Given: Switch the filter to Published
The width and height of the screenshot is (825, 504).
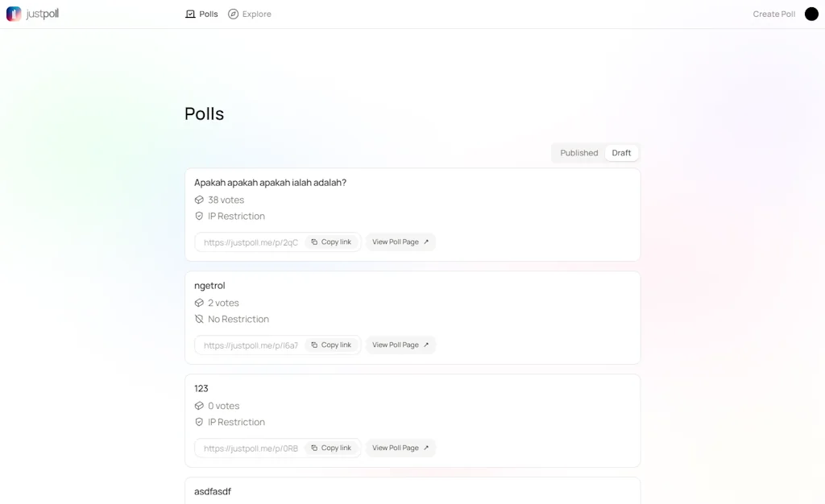Looking at the screenshot, I should click(578, 152).
